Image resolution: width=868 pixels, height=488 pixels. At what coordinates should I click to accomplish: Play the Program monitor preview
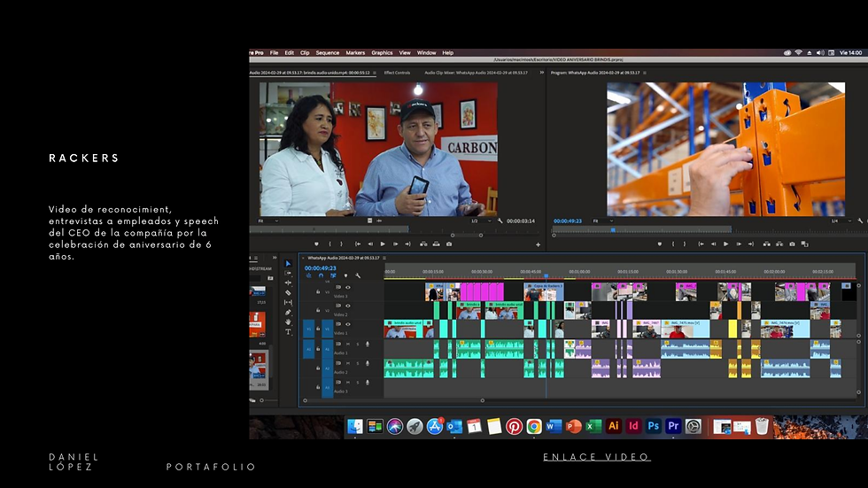725,244
